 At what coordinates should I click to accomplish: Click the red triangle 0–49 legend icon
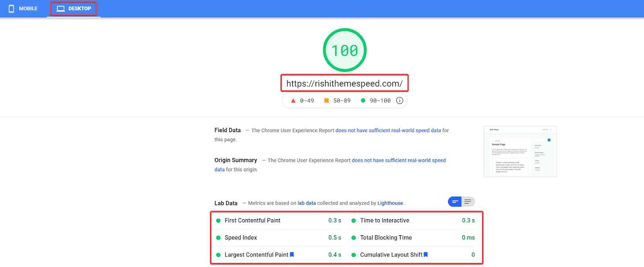(x=293, y=101)
